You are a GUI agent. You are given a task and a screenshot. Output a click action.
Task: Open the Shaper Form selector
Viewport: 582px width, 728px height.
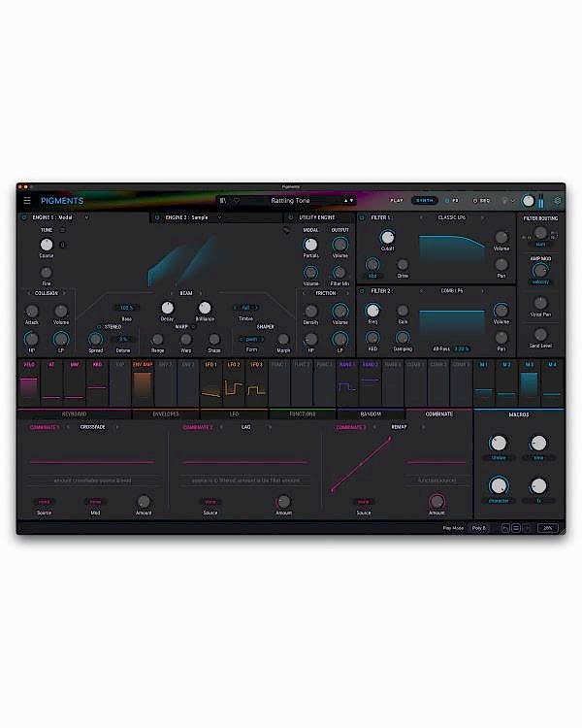(x=251, y=340)
